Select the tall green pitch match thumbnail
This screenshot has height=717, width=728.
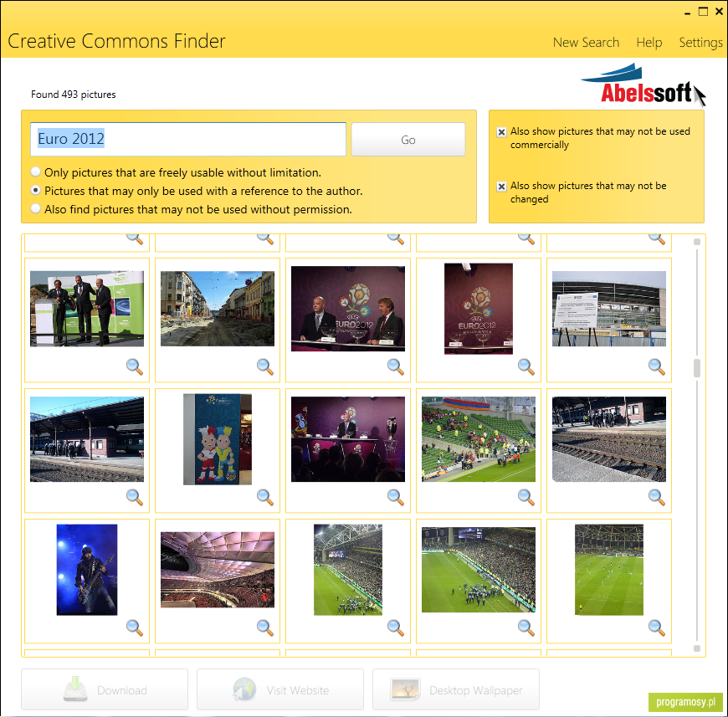(609, 570)
